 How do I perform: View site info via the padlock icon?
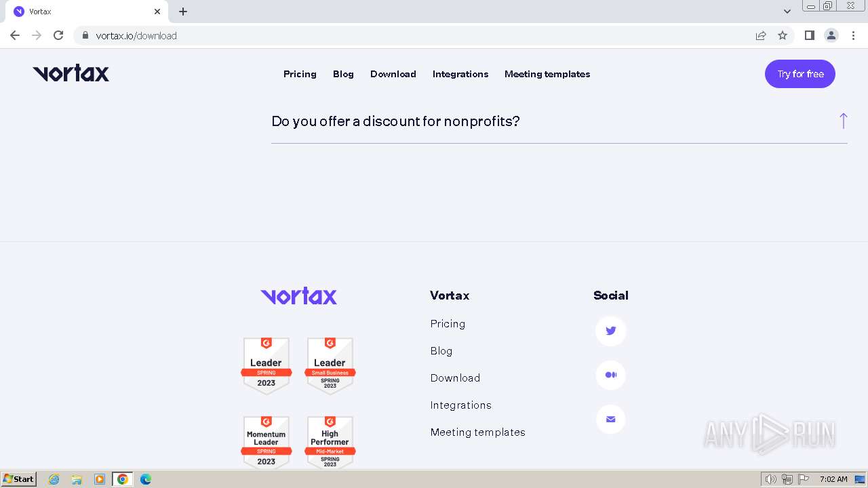point(85,35)
